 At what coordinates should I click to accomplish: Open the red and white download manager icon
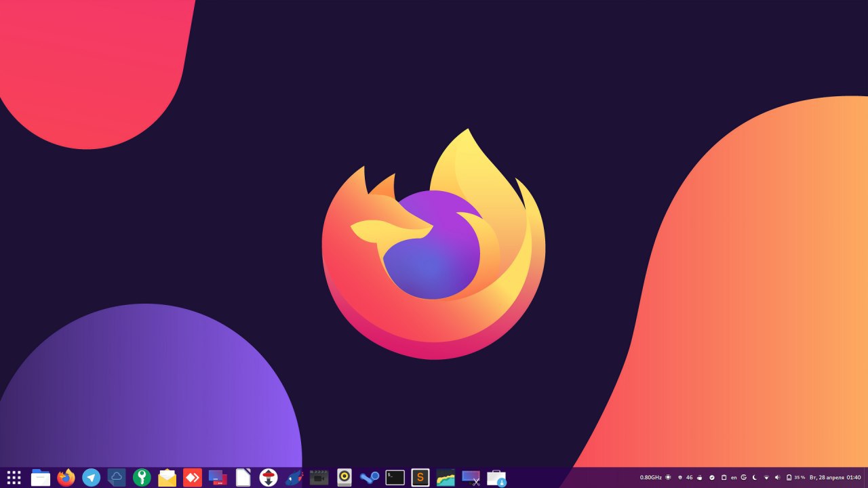click(269, 477)
